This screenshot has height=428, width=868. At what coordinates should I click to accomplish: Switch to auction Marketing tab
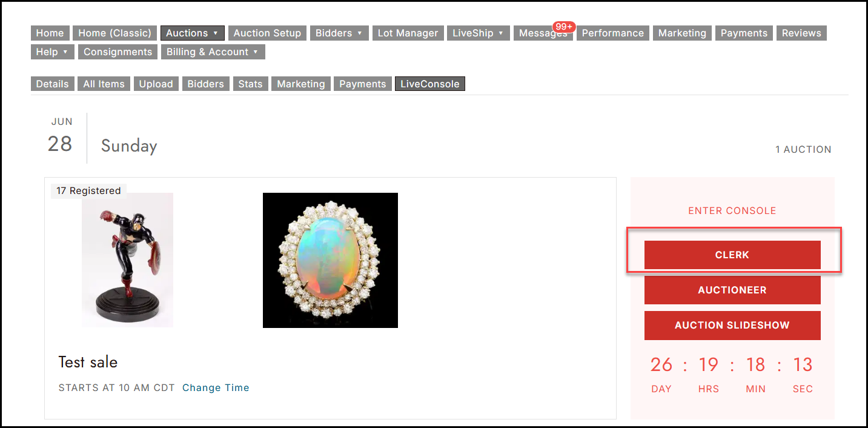(x=300, y=84)
